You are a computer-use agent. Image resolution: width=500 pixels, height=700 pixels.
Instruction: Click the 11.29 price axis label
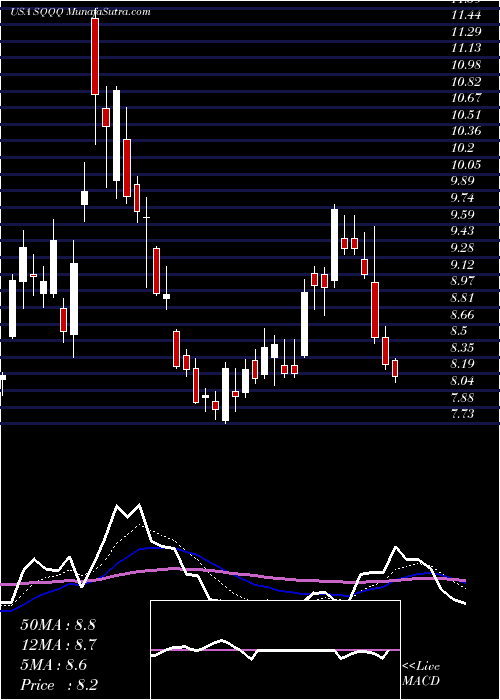click(x=466, y=32)
